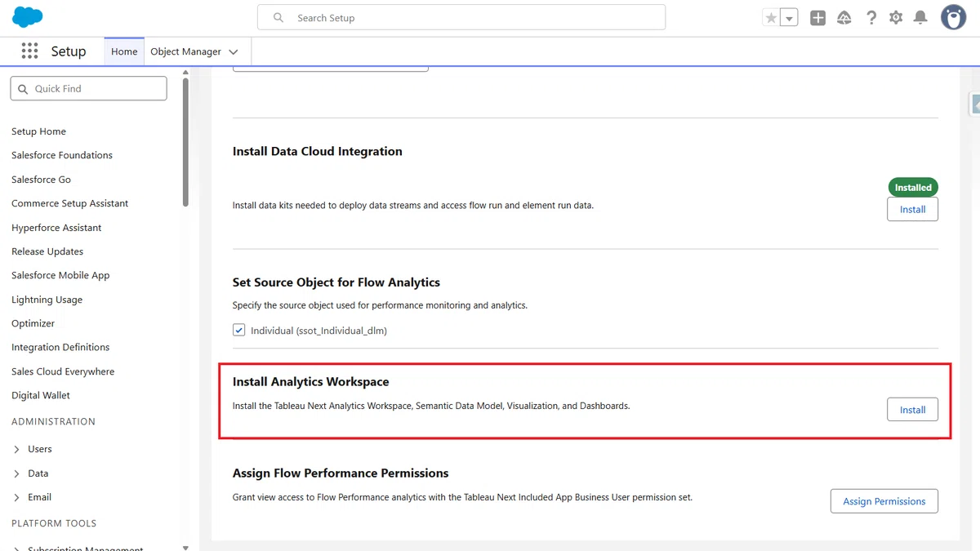This screenshot has height=551, width=980.
Task: Expand the Users tree node
Action: click(x=17, y=450)
